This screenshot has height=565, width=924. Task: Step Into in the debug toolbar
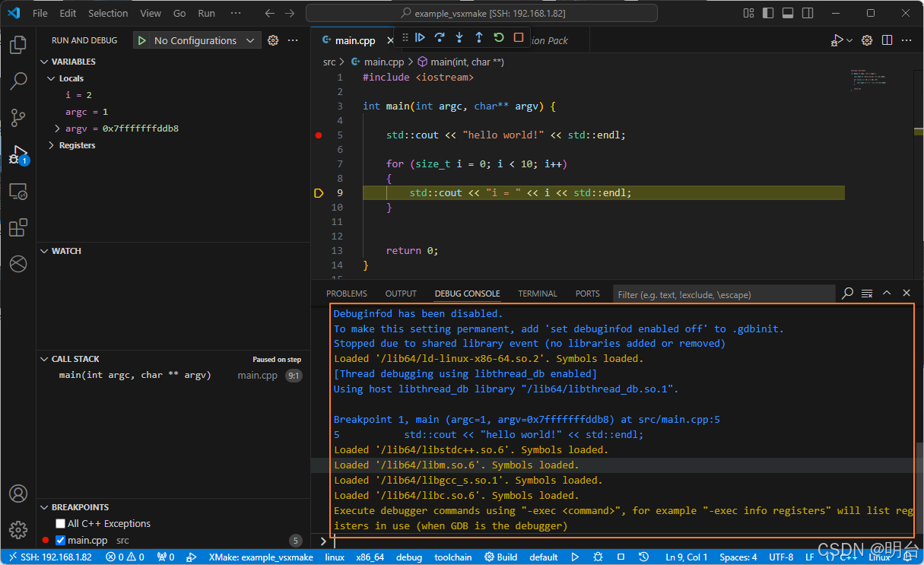[459, 37]
